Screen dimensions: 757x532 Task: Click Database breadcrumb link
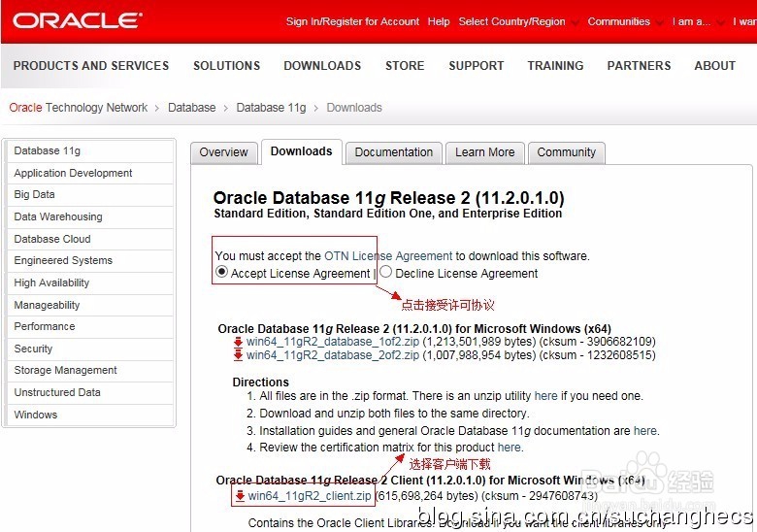tap(191, 108)
